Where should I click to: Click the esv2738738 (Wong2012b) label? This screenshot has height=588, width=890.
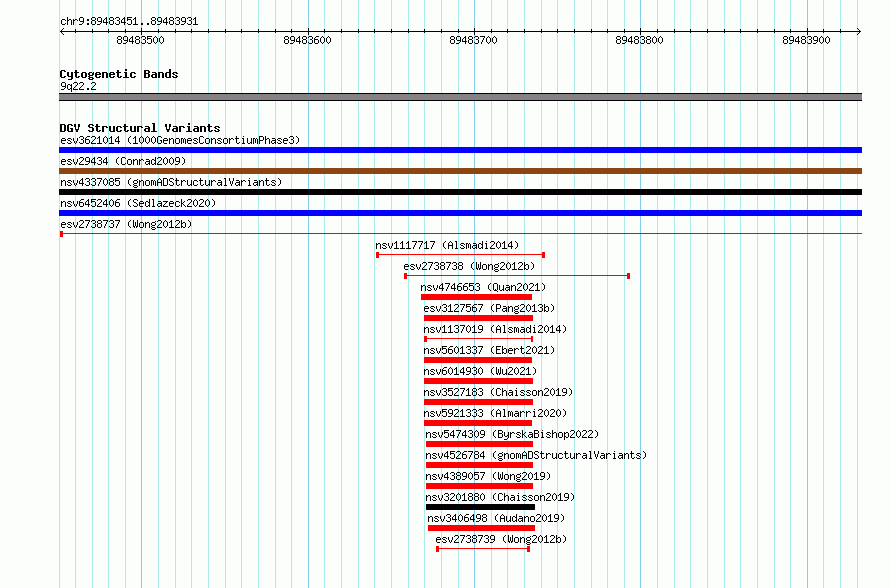click(469, 266)
